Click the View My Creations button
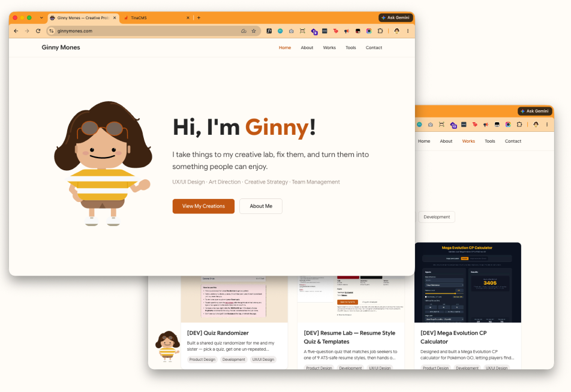 (x=203, y=206)
